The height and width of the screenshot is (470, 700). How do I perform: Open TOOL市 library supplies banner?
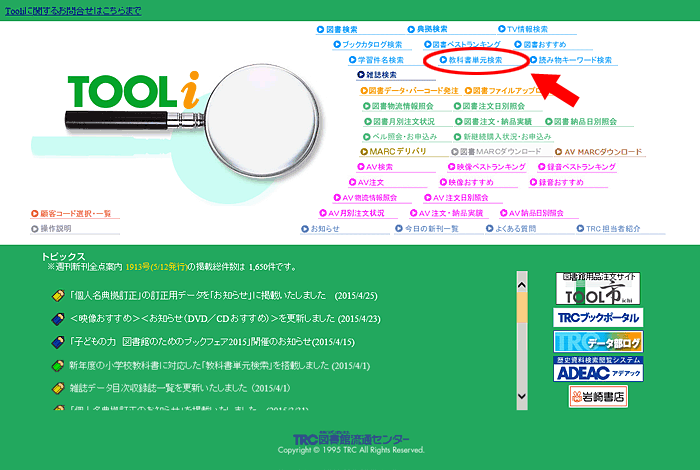pyautogui.click(x=598, y=288)
